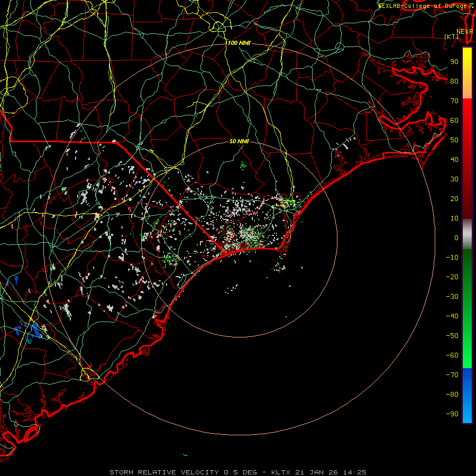Click the "80" value on velocity scale
This screenshot has height=476, width=476.
tap(454, 81)
